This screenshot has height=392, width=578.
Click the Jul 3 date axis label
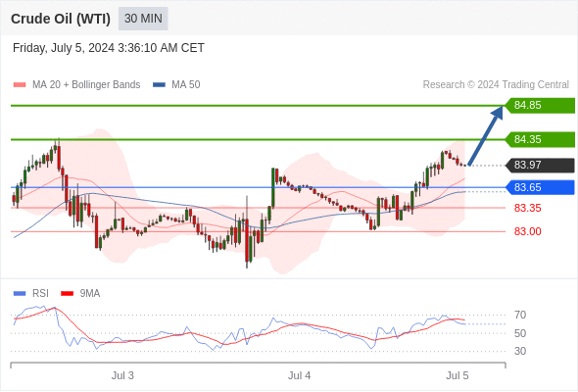coord(122,375)
